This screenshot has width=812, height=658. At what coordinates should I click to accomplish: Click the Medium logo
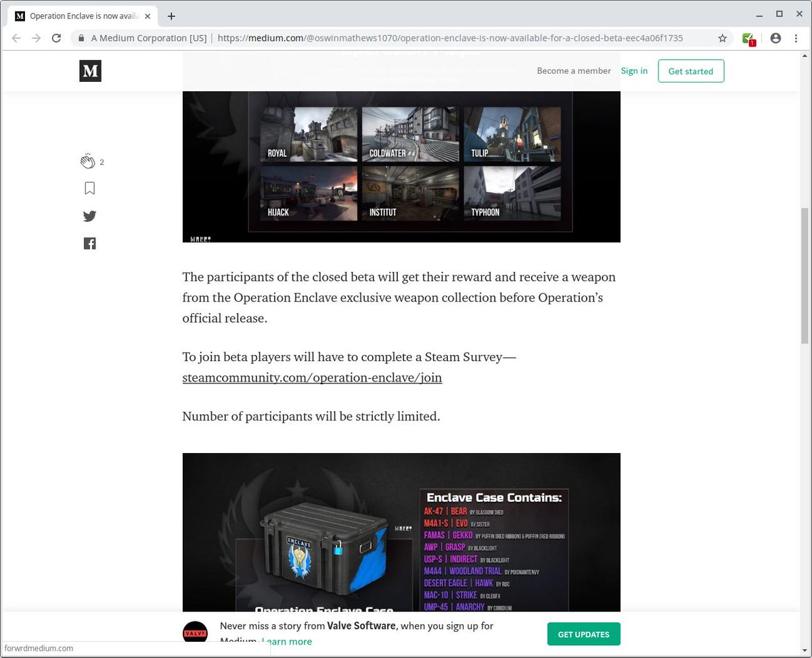tap(90, 70)
